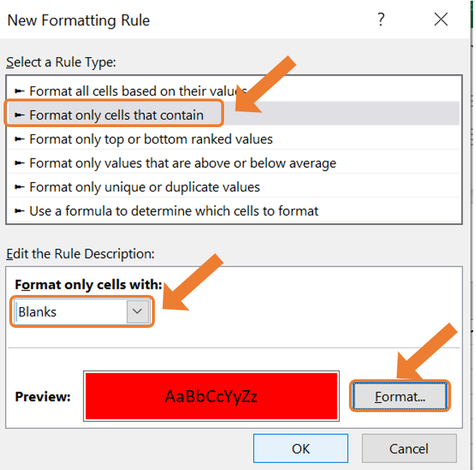Click bullet icon before "unique or duplicate values"
The width and height of the screenshot is (476, 470).
(19, 187)
